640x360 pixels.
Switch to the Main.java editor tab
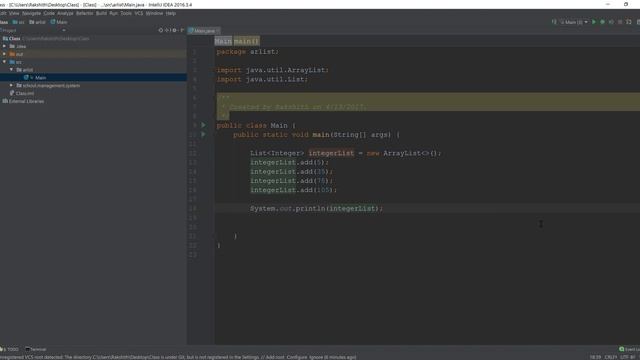click(x=204, y=31)
